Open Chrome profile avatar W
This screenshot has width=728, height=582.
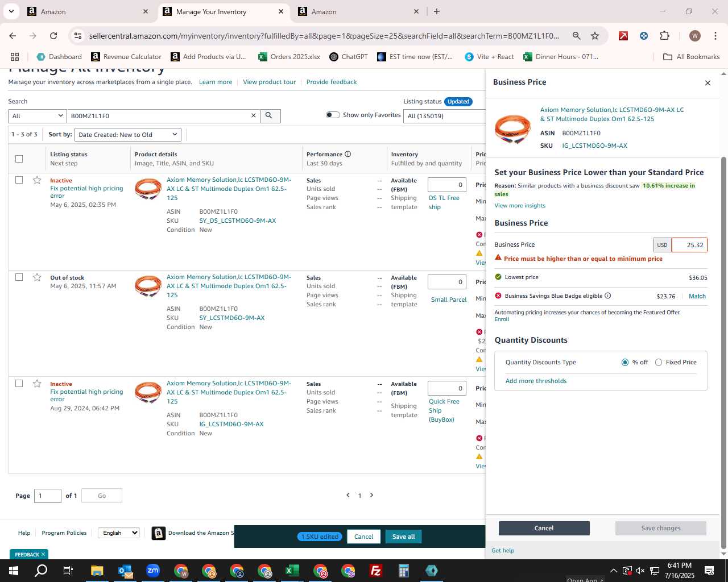click(x=695, y=36)
